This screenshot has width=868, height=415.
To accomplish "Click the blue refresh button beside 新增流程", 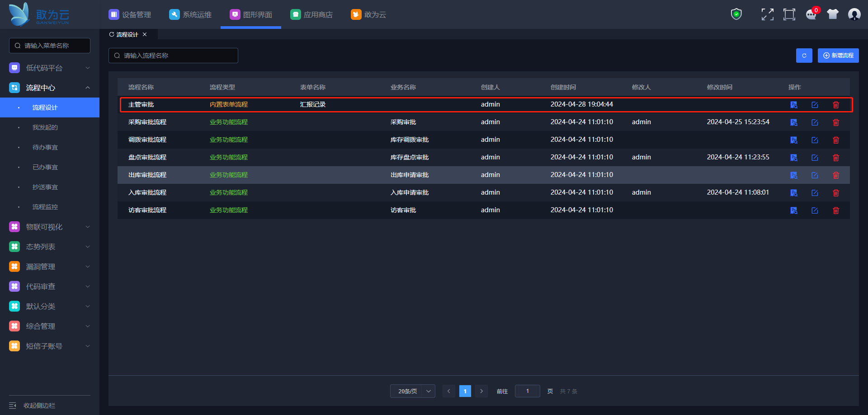I will tap(804, 56).
